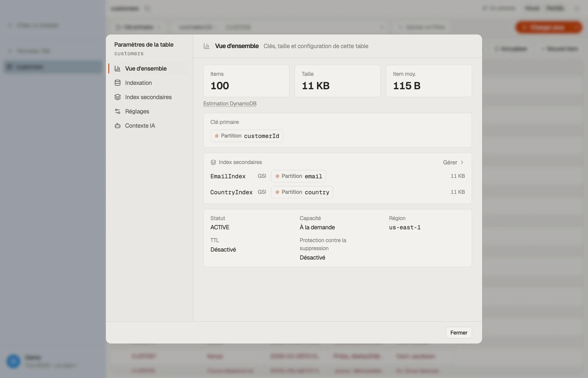Click the orange button in the background window

click(x=549, y=27)
